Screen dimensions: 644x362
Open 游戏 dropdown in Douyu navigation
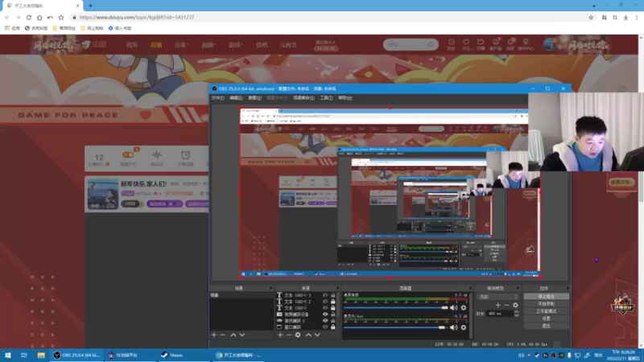pos(236,45)
